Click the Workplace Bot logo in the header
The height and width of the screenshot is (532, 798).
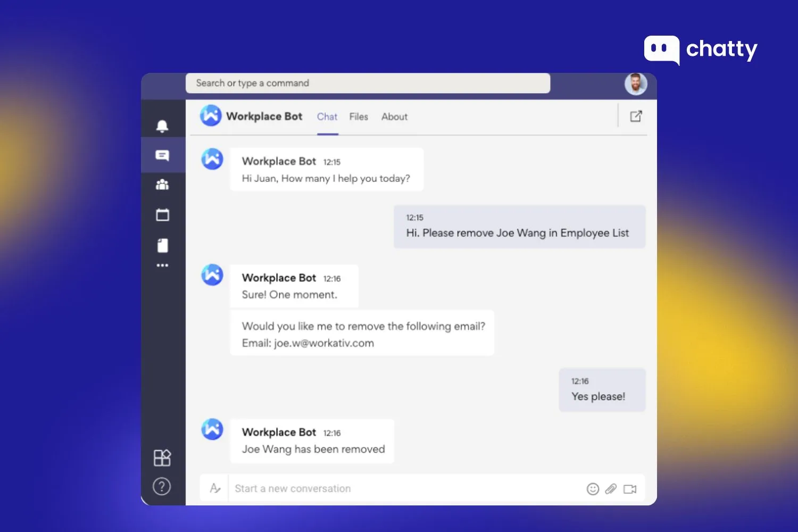point(211,115)
